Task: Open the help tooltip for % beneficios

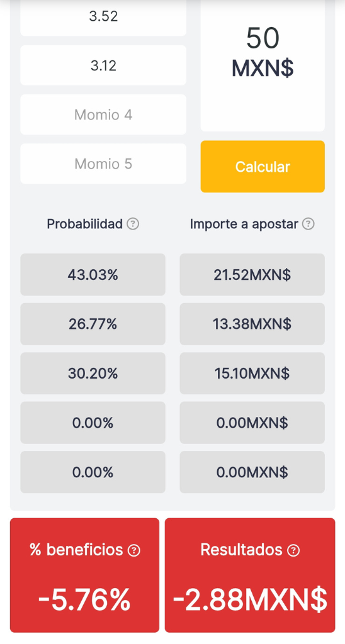Action: tap(134, 550)
